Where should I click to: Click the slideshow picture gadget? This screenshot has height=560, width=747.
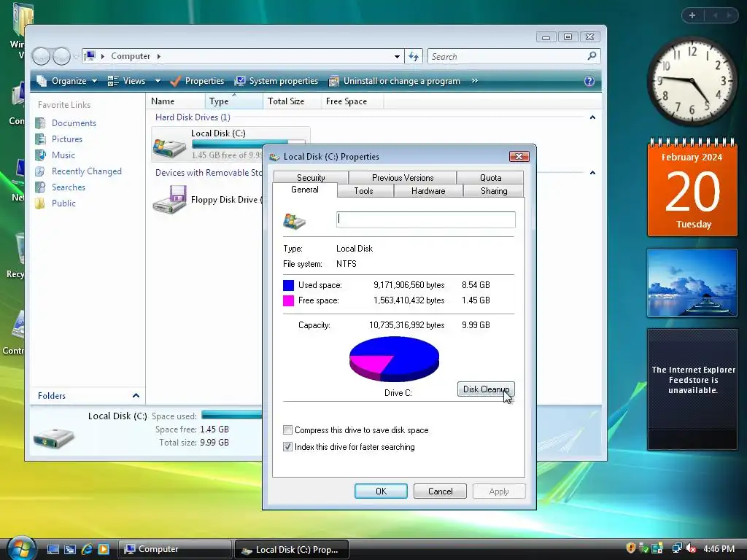coord(692,283)
